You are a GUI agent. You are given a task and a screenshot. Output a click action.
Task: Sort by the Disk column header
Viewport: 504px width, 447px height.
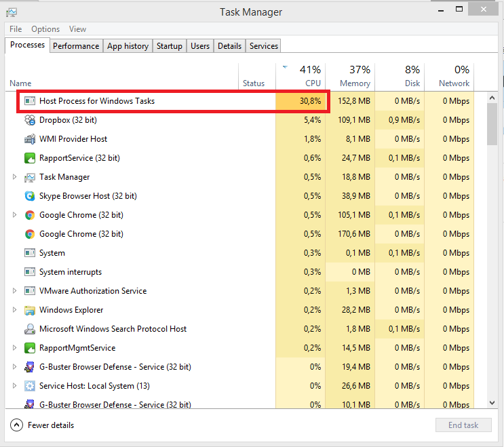point(400,77)
